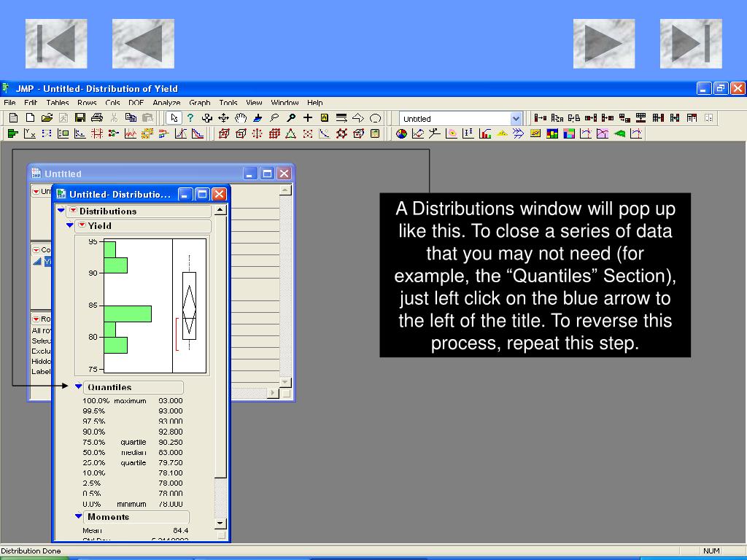The width and height of the screenshot is (747, 560).
Task: Go to the next slide
Action: coord(603,43)
